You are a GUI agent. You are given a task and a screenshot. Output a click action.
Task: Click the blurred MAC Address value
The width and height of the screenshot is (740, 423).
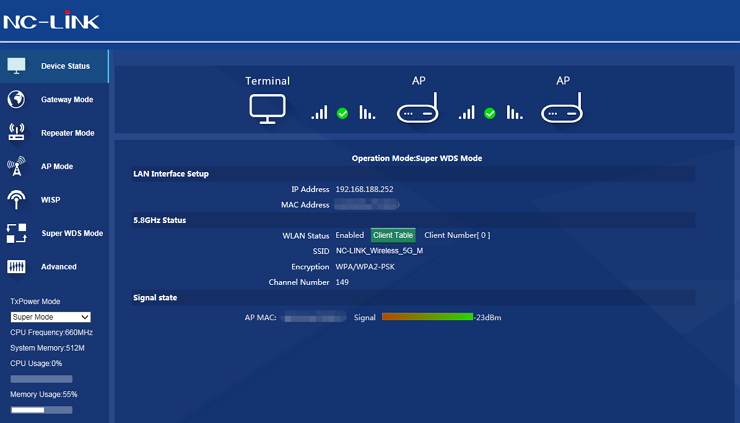367,204
